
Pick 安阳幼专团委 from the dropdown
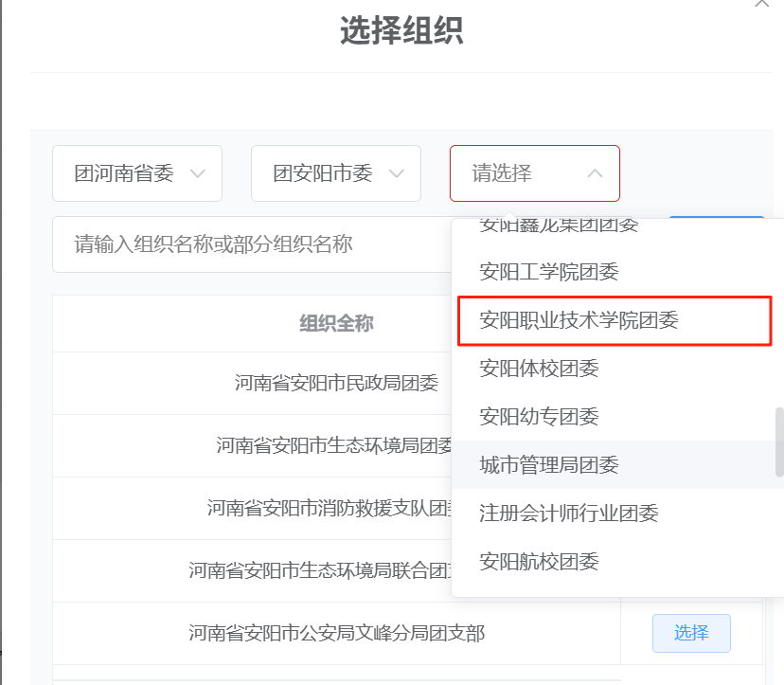coord(540,416)
